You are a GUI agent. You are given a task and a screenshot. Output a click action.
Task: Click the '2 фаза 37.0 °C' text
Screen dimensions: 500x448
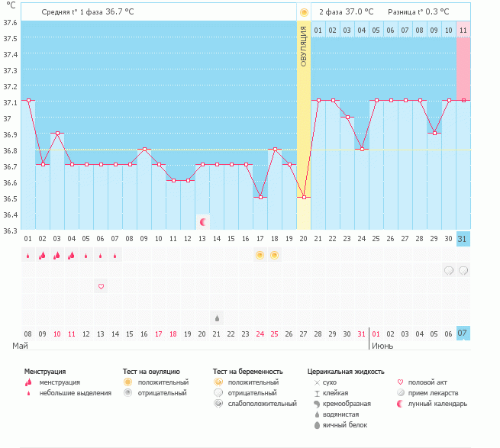point(346,12)
